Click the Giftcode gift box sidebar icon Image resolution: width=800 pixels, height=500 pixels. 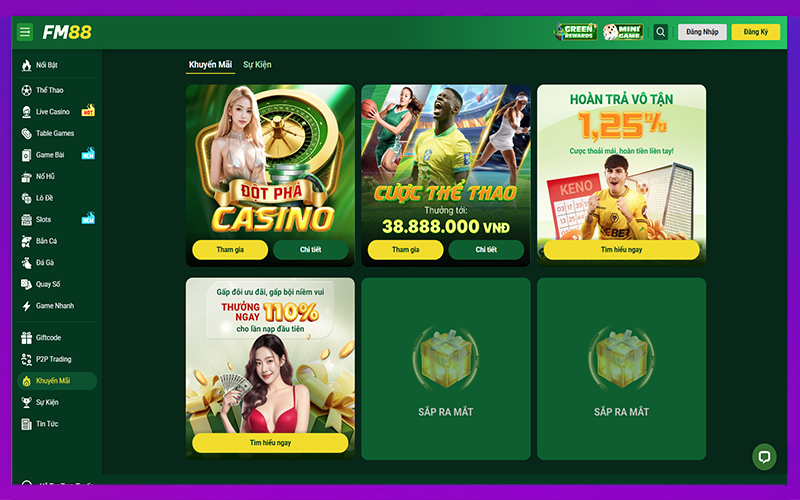click(27, 338)
